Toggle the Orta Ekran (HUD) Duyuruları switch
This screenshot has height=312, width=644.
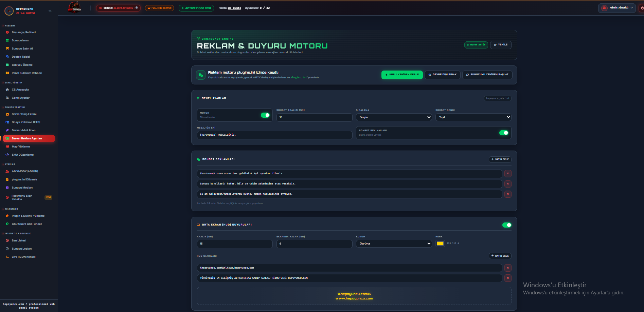(507, 225)
